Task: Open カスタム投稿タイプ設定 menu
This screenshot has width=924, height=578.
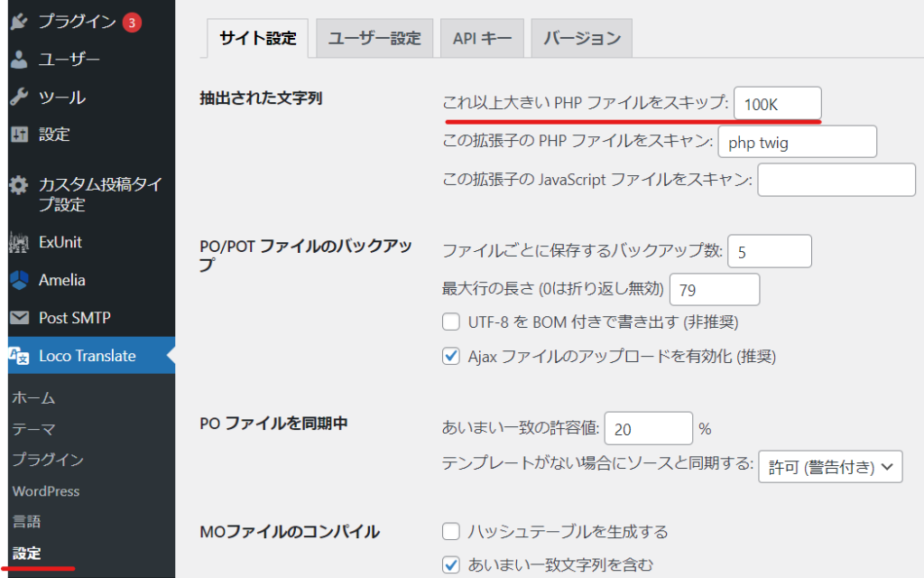Action: [99, 195]
